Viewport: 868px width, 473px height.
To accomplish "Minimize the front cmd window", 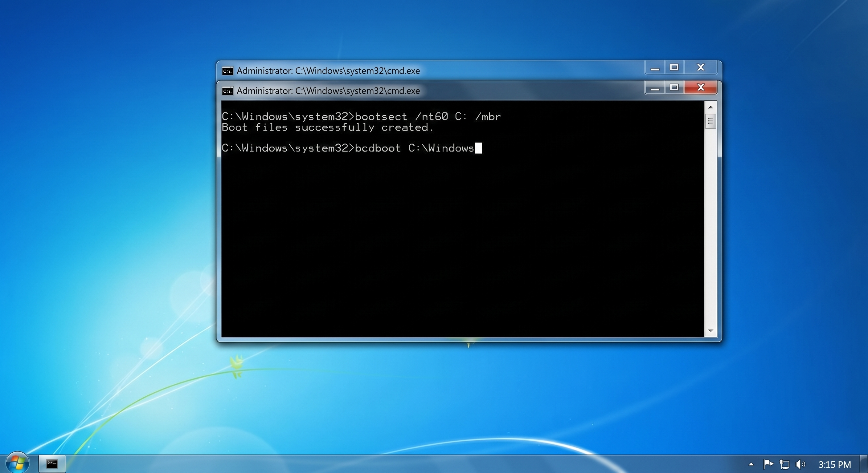I will 655,88.
